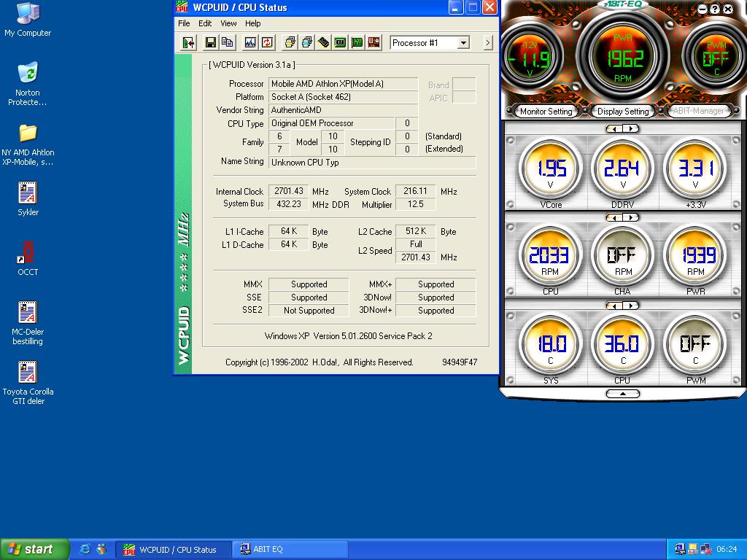This screenshot has width=747, height=560.
Task: Click the CHA fan OFF gauge
Action: [623, 257]
